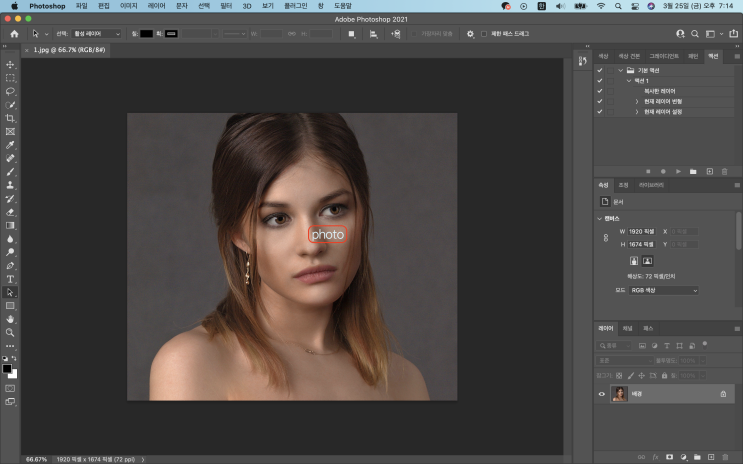The height and width of the screenshot is (464, 743).
Task: Create new layer in Layers panel
Action: pyautogui.click(x=711, y=457)
